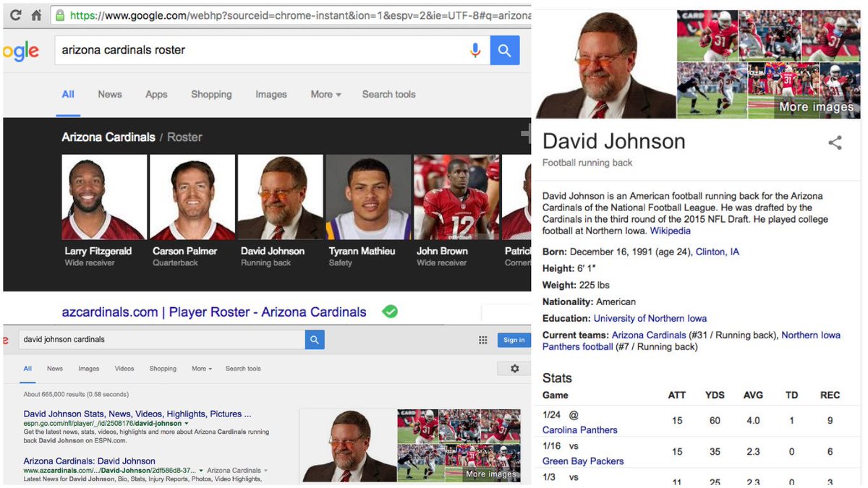This screenshot has width=868, height=488.
Task: Reload the current page
Action: (14, 13)
